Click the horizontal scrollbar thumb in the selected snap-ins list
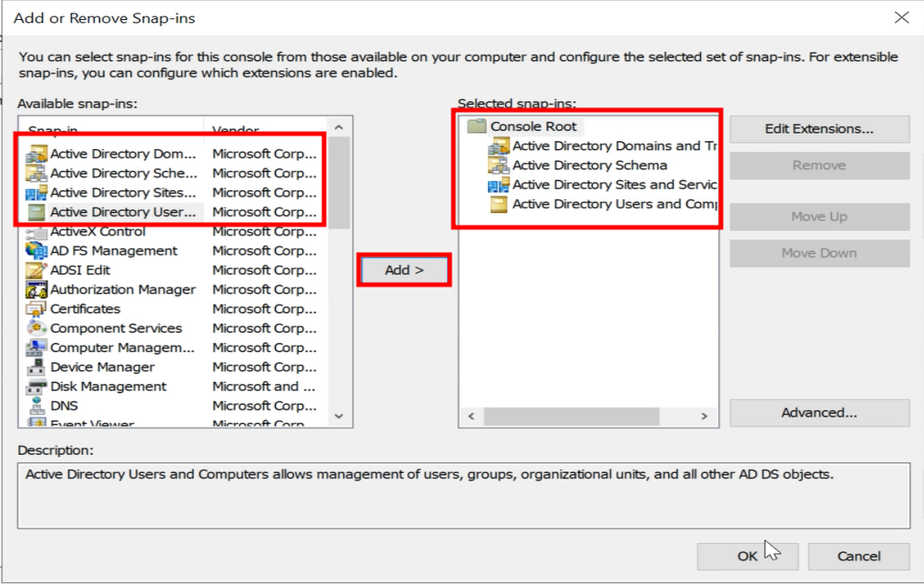 point(571,417)
